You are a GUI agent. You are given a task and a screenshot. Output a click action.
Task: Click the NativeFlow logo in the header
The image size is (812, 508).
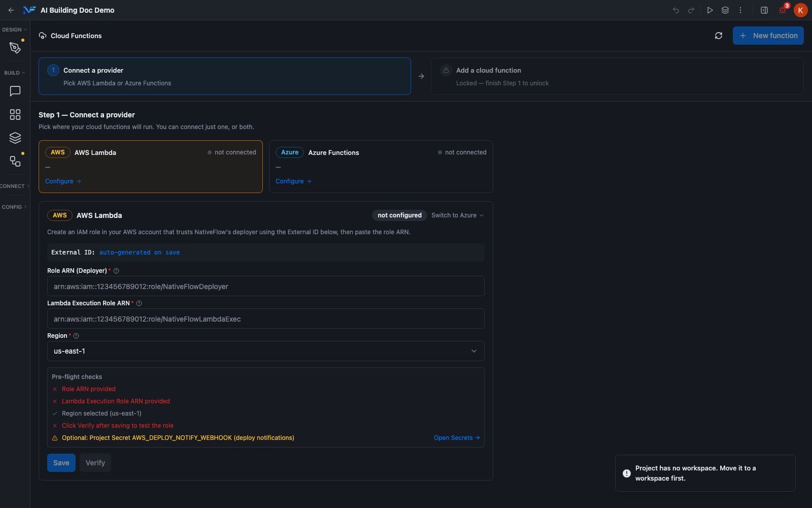pyautogui.click(x=29, y=10)
